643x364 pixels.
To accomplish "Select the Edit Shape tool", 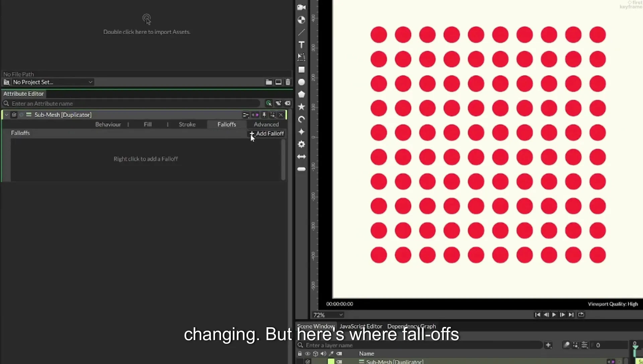I will pyautogui.click(x=301, y=57).
